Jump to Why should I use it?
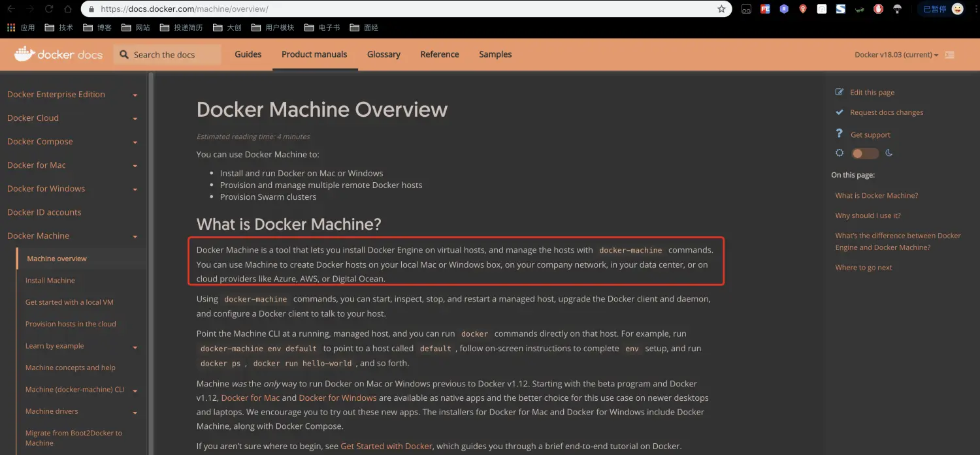This screenshot has width=980, height=455. coord(868,215)
